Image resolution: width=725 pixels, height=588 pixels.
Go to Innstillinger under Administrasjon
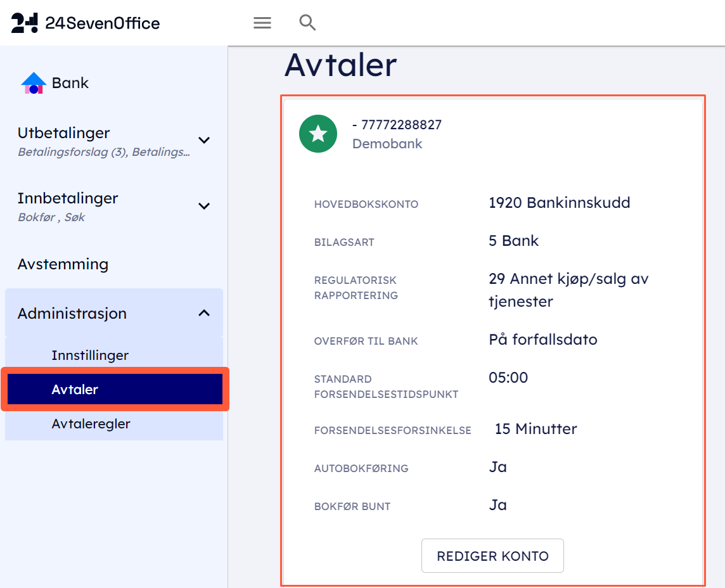click(x=90, y=355)
